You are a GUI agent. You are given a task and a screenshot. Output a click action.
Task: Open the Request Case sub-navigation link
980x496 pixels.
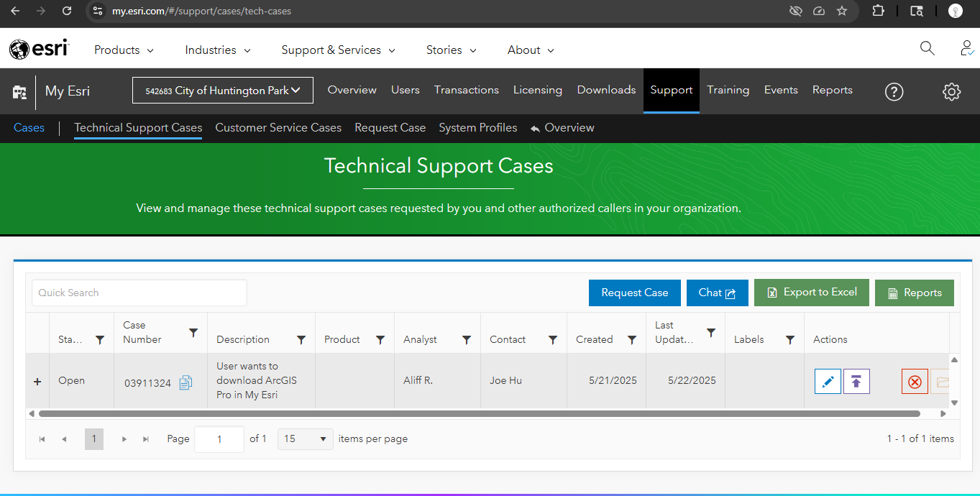390,128
